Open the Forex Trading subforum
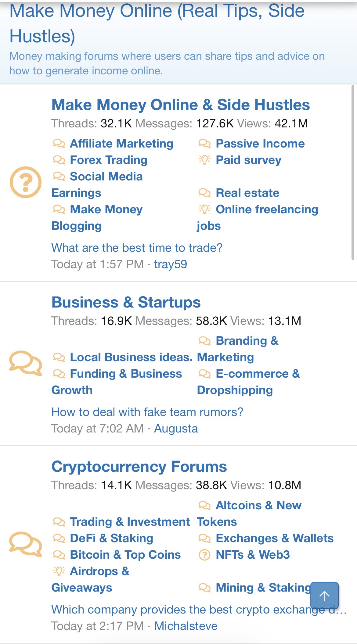The image size is (357, 644). pos(109,160)
